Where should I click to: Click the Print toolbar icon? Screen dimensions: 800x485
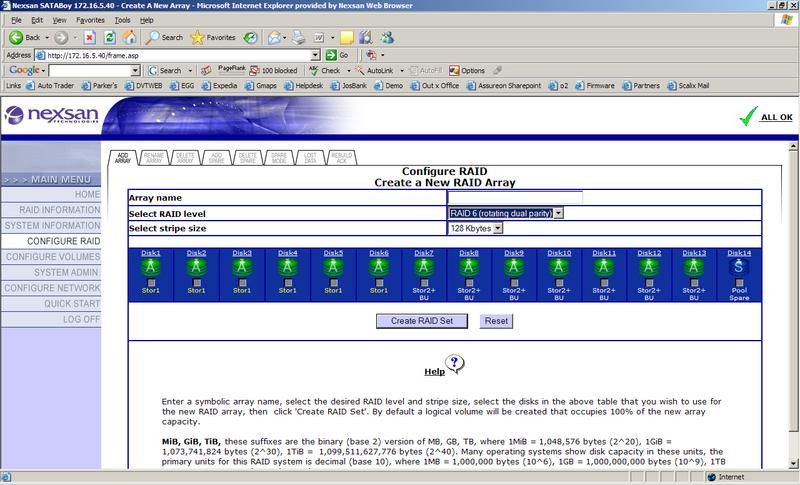pos(298,37)
